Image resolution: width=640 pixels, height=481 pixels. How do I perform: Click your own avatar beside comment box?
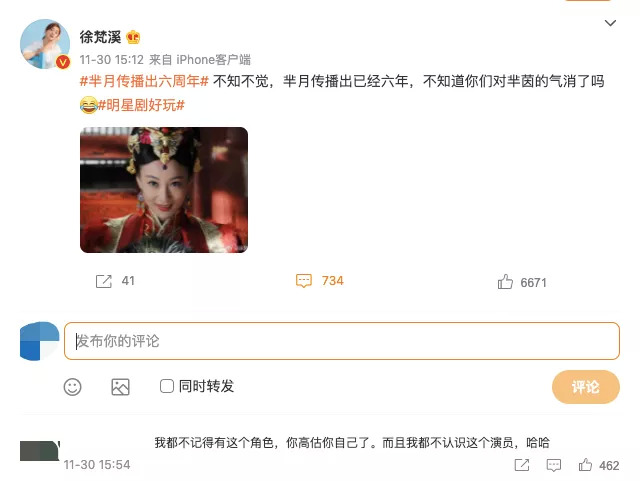40,341
